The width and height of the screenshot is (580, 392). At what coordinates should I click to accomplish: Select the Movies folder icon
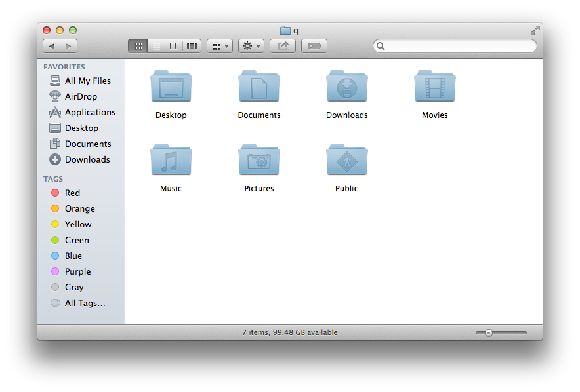(435, 87)
